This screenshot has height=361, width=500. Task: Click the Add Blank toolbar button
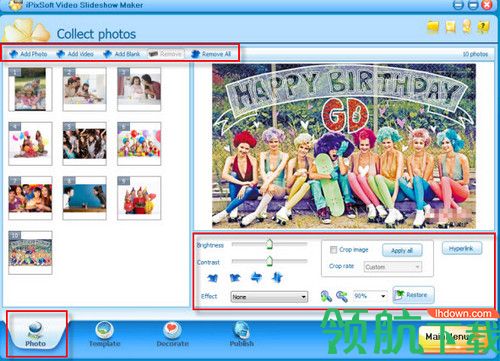tap(122, 54)
